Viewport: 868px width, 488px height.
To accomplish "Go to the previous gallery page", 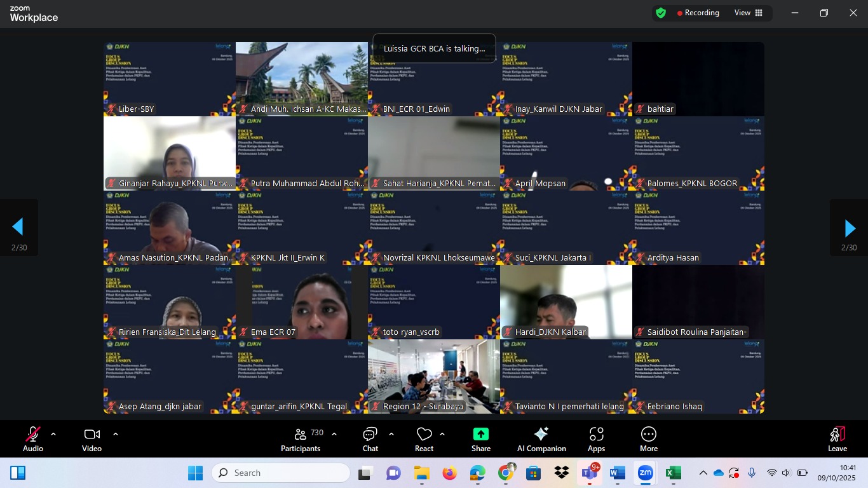I will tap(18, 227).
